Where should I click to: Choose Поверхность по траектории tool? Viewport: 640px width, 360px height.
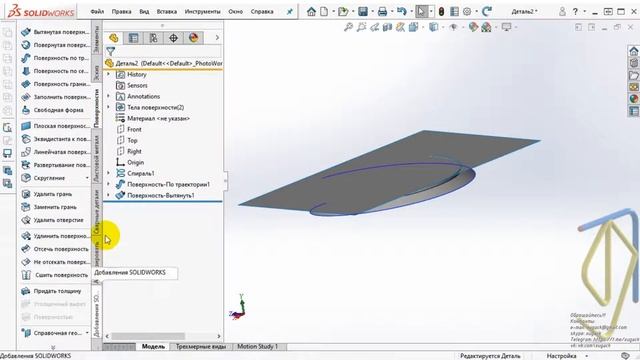[55, 58]
